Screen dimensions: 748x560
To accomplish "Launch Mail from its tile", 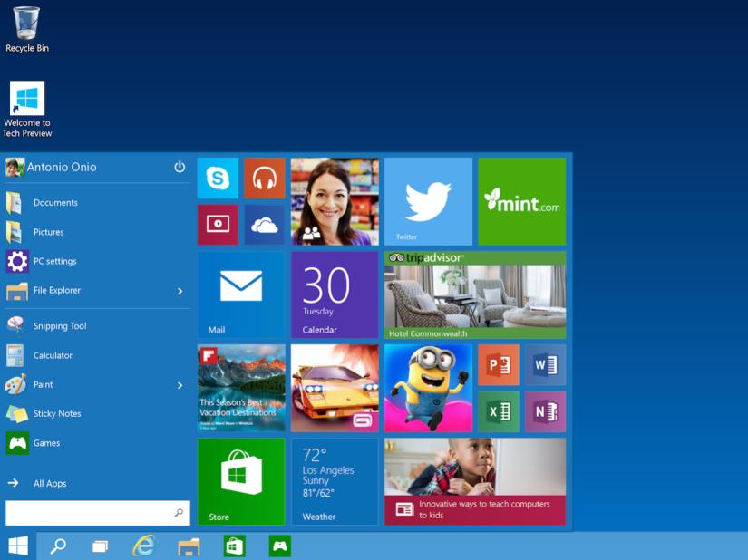I will (240, 294).
